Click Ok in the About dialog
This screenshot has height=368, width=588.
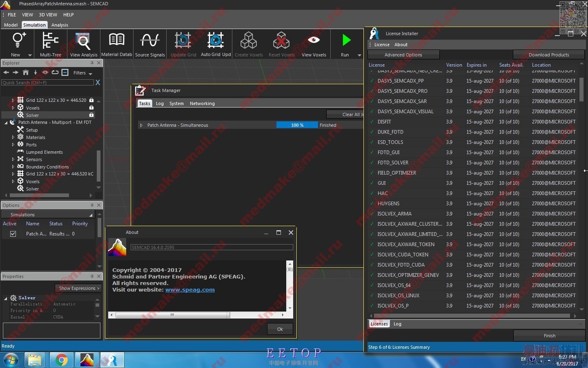point(280,329)
